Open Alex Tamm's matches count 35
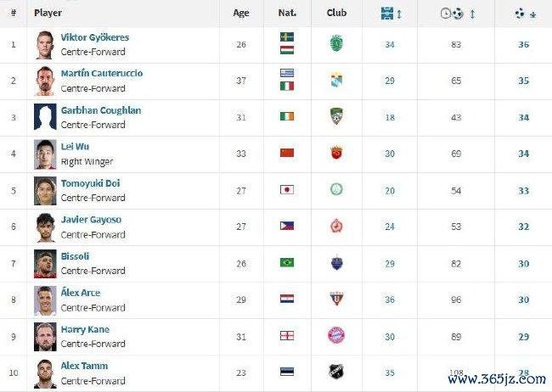552x392 pixels. pos(390,373)
